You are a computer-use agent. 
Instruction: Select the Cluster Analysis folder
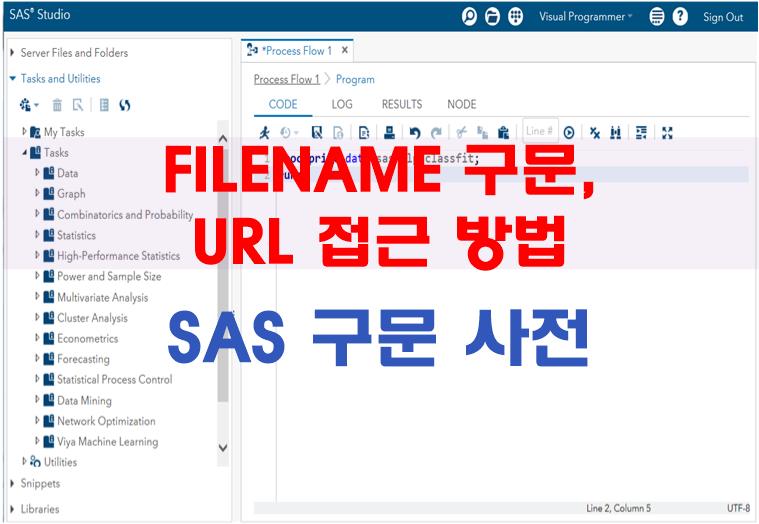(x=92, y=318)
